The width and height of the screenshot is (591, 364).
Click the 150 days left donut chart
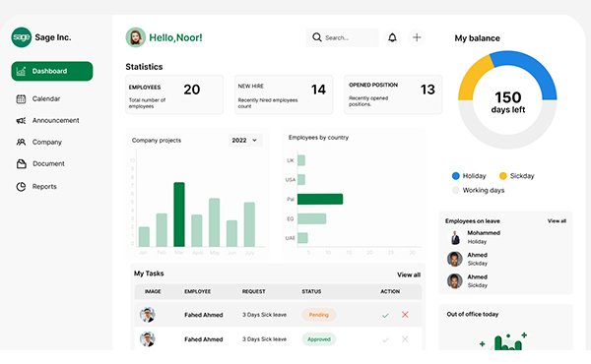click(507, 100)
